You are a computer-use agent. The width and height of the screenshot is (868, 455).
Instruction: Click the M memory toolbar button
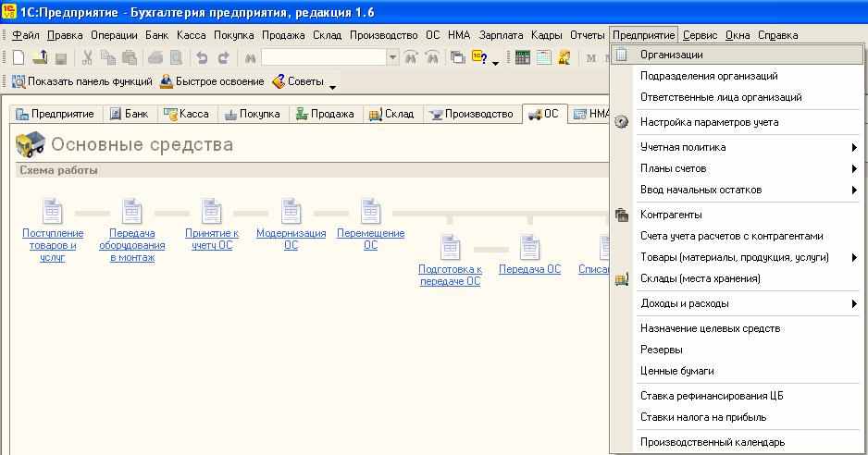[591, 57]
